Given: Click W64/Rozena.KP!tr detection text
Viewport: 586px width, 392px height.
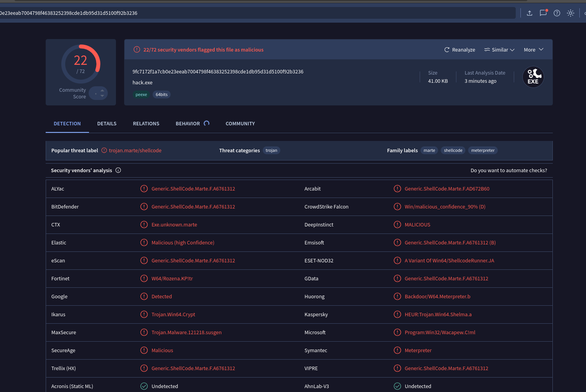Looking at the screenshot, I should pyautogui.click(x=172, y=278).
